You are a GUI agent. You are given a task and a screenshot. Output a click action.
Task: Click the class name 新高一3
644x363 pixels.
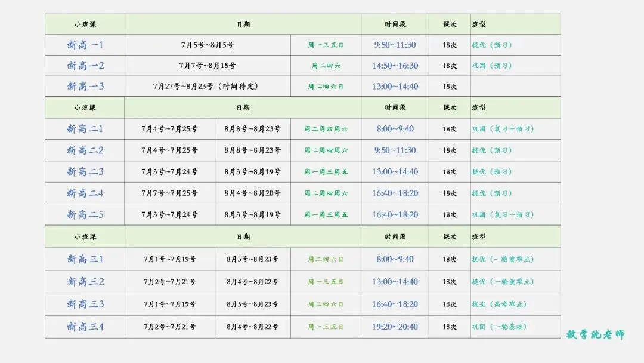[x=85, y=87]
